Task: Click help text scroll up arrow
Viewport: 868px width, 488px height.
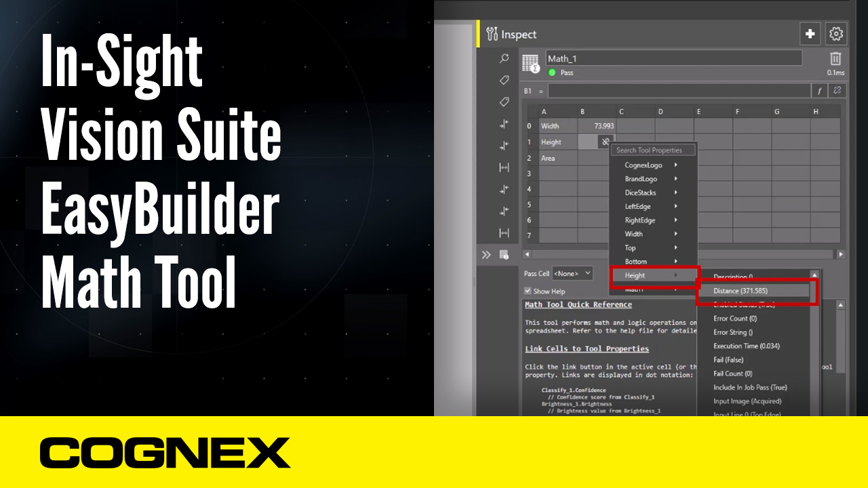Action: click(x=842, y=306)
